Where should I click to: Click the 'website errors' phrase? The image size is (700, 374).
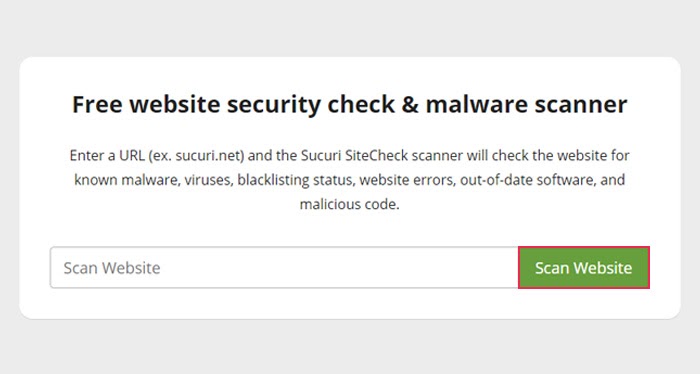pos(407,180)
